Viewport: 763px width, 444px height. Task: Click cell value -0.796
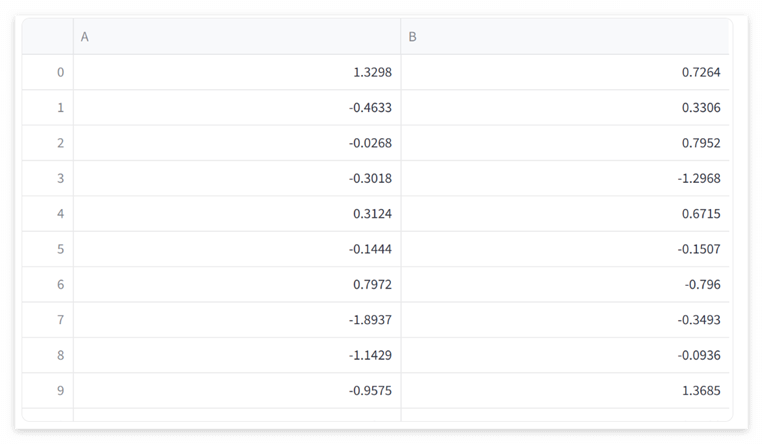click(702, 284)
